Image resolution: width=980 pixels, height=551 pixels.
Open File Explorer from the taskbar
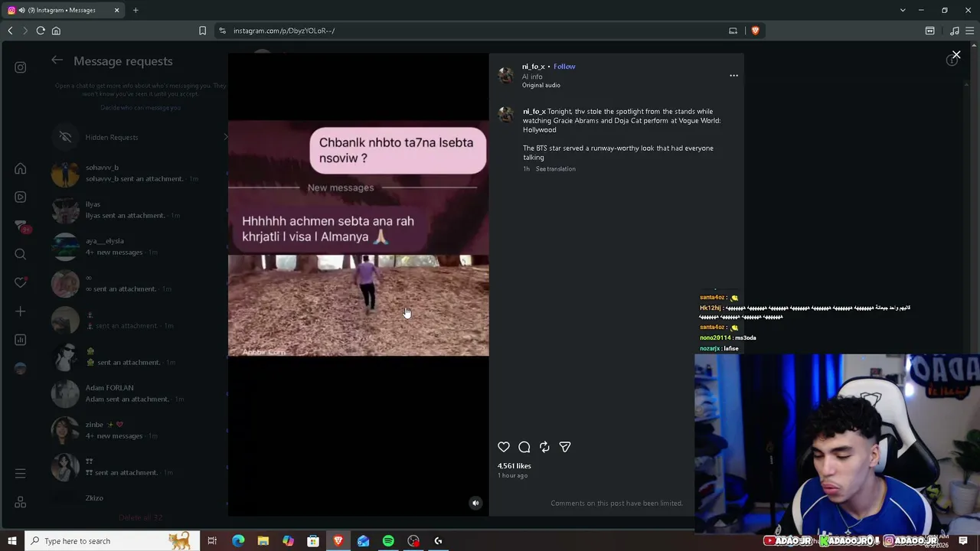pos(263,541)
